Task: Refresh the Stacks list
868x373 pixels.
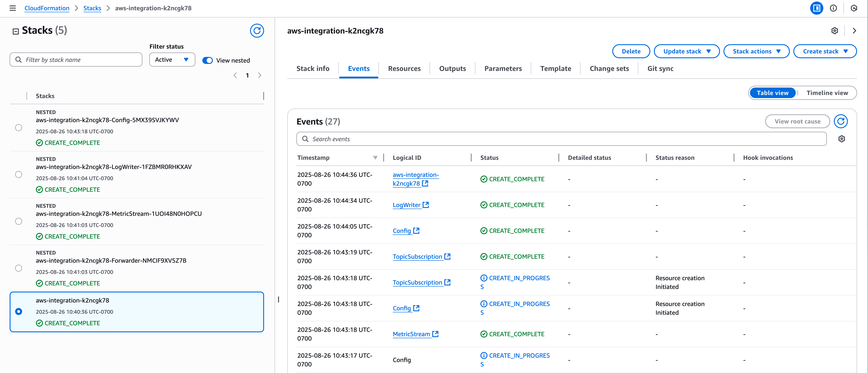Action: coord(257,31)
